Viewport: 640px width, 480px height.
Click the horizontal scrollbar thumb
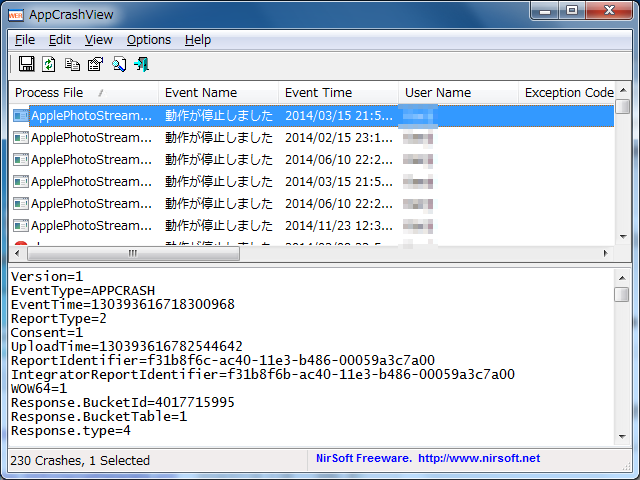click(133, 253)
